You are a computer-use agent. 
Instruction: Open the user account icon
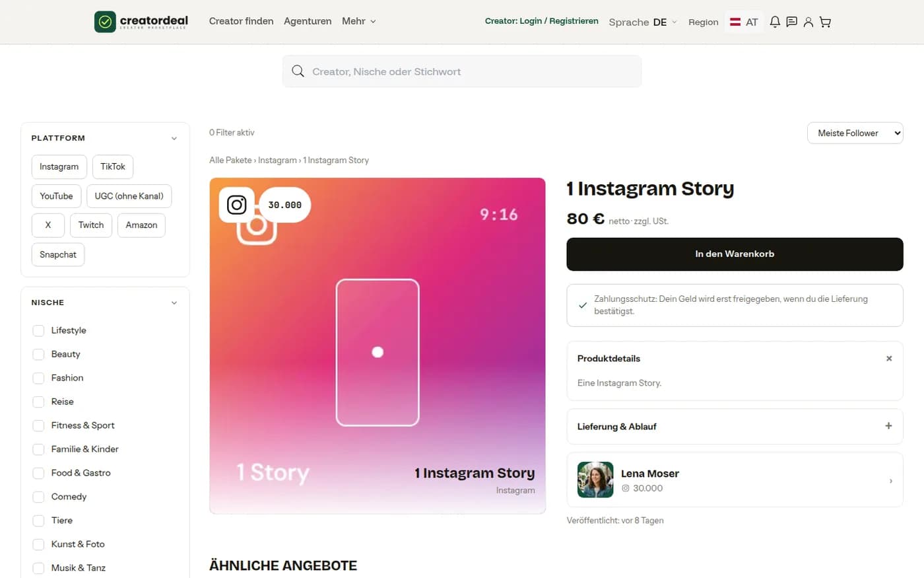(x=808, y=22)
